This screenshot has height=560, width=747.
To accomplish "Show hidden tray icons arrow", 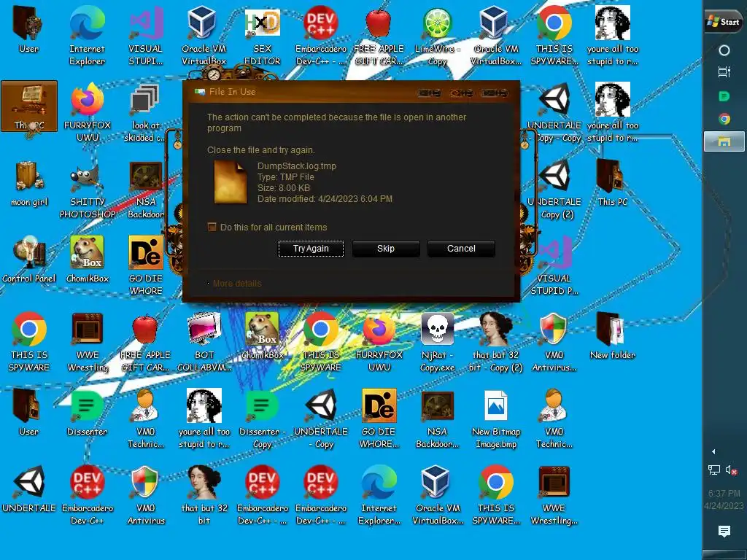I will 713,451.
